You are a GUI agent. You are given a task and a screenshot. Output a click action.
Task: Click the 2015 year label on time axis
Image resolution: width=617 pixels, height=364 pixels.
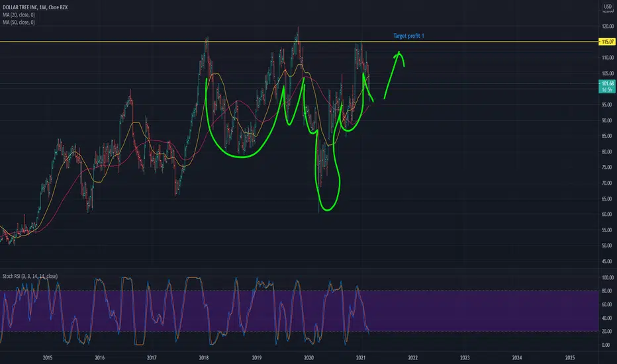(47, 357)
